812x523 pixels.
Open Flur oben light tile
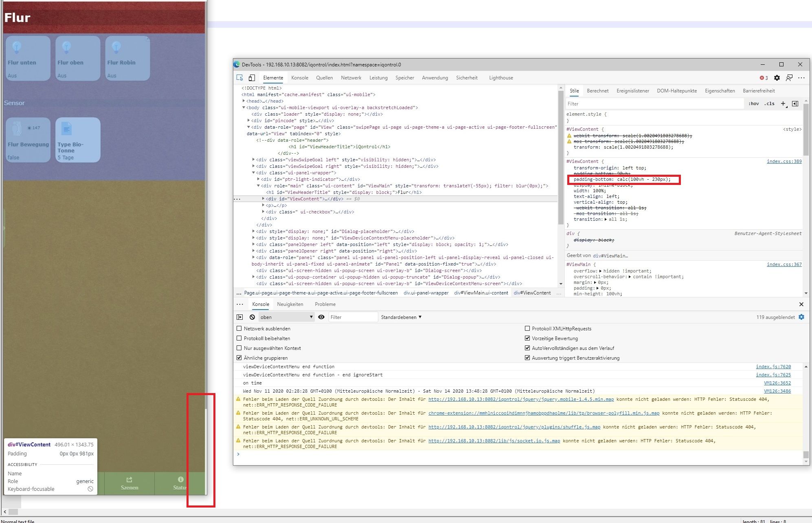[78, 58]
